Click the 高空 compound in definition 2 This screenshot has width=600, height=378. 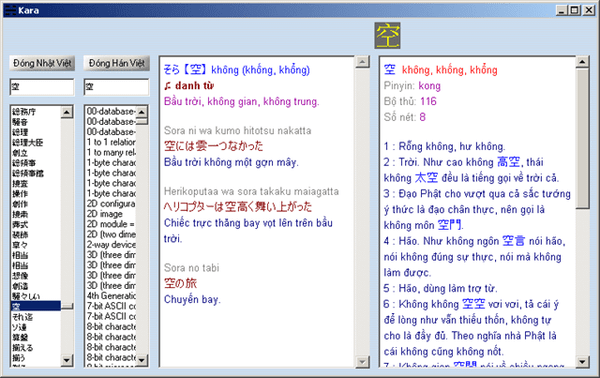508,162
